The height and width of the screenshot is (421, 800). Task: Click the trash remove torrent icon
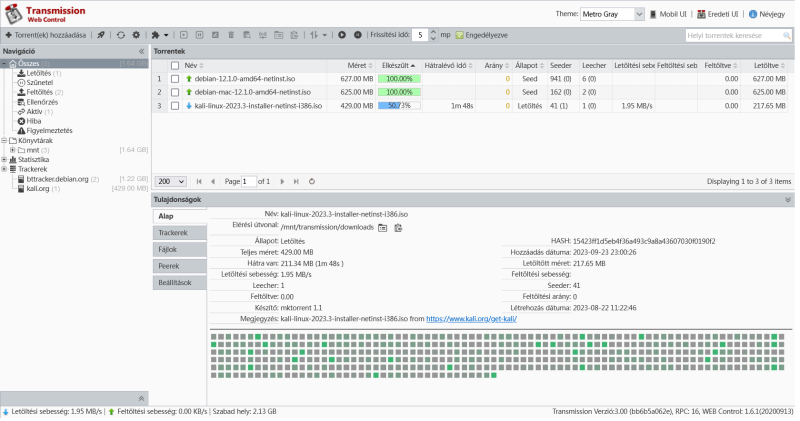click(x=231, y=35)
